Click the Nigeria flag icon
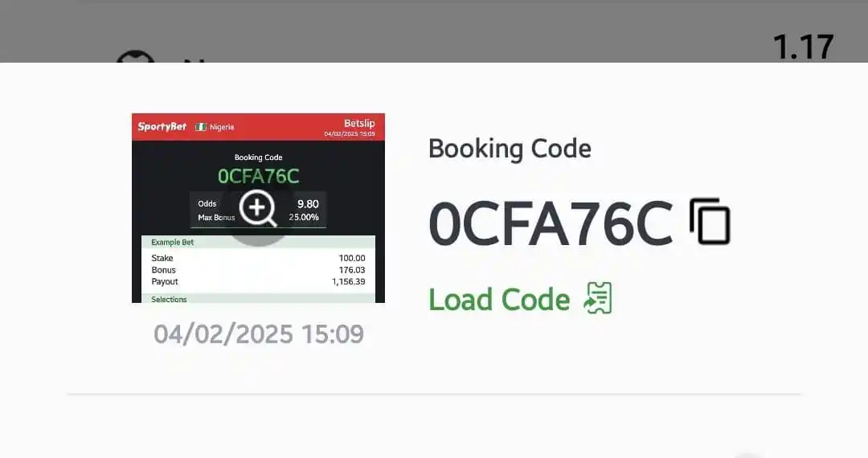This screenshot has width=868, height=458. point(201,127)
